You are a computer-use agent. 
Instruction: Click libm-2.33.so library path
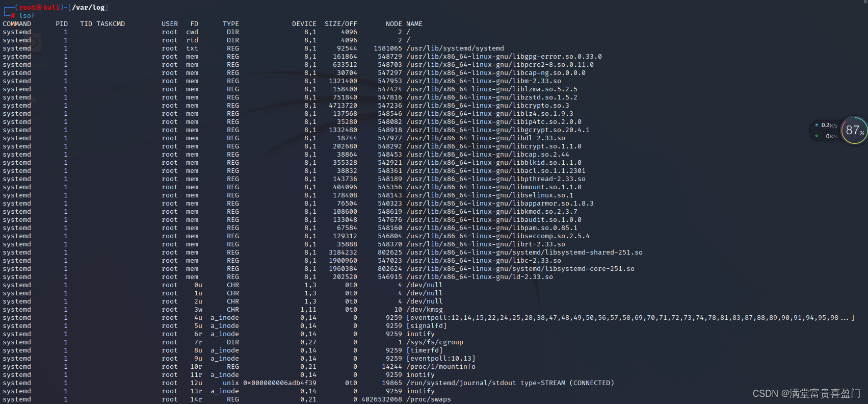[x=484, y=81]
